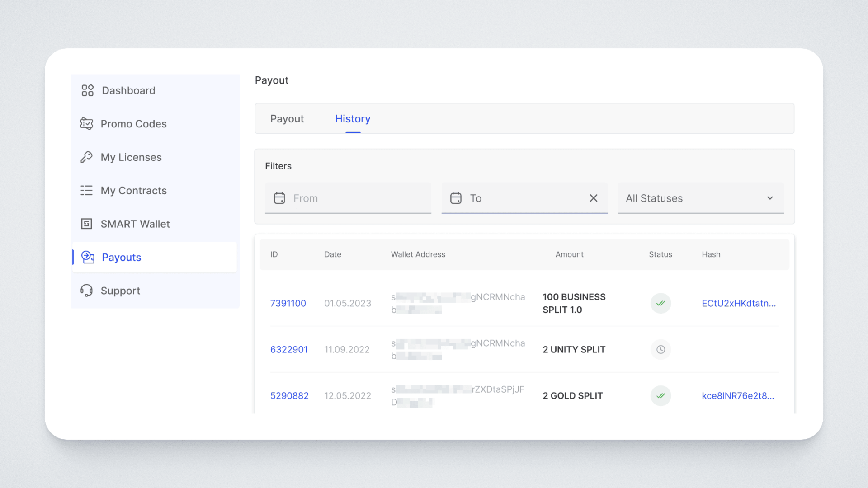Click calendar icon in To field
Viewport: 868px width, 488px height.
[456, 198]
